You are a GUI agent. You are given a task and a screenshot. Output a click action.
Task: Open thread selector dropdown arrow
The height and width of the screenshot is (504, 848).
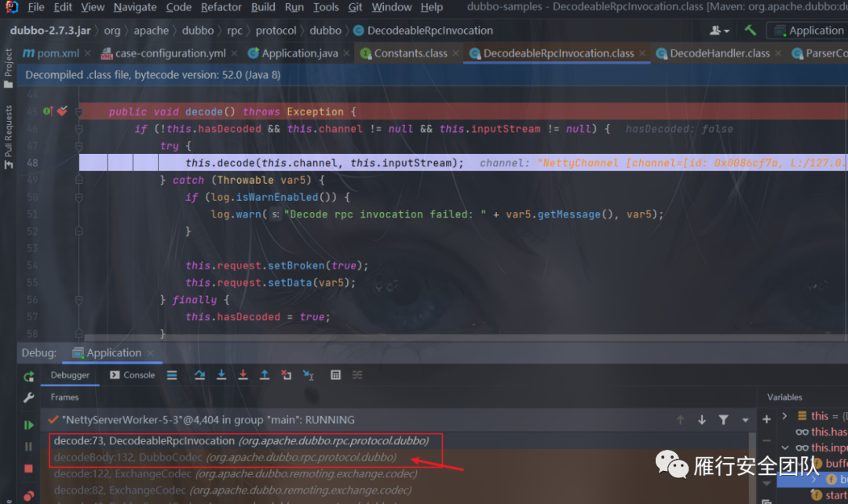(x=745, y=420)
